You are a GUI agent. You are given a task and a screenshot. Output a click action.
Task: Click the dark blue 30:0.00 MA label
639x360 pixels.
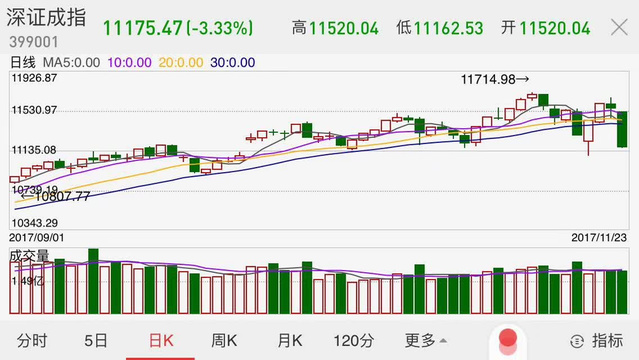point(233,62)
